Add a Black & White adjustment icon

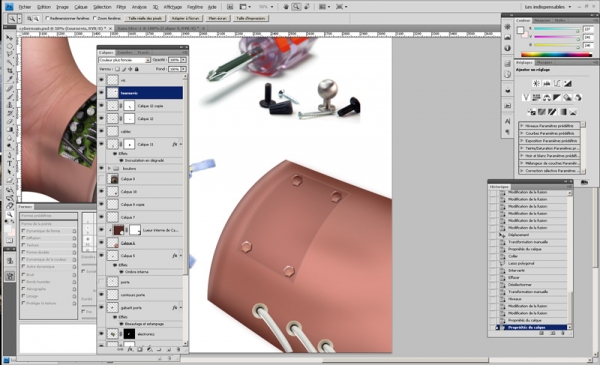(557, 98)
